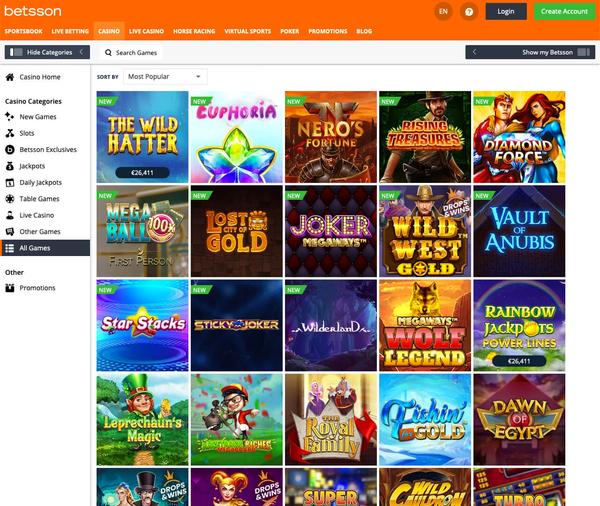Open Star Stacks game tile
The image size is (600, 506).
(x=142, y=325)
